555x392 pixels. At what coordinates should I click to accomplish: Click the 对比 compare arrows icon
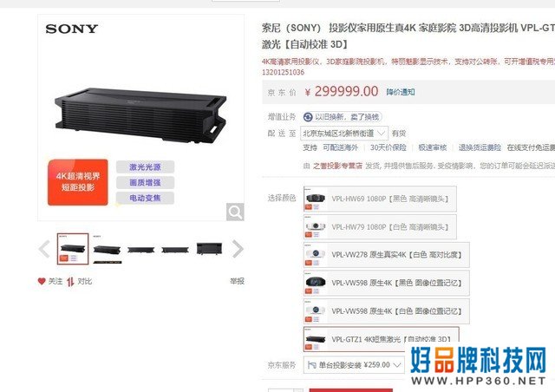(x=70, y=282)
